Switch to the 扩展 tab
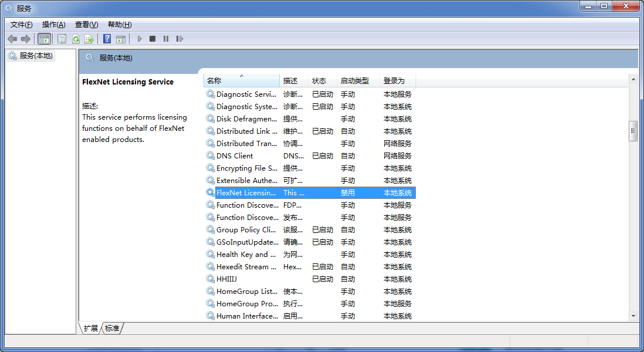This screenshot has height=352, width=644. pyautogui.click(x=90, y=328)
